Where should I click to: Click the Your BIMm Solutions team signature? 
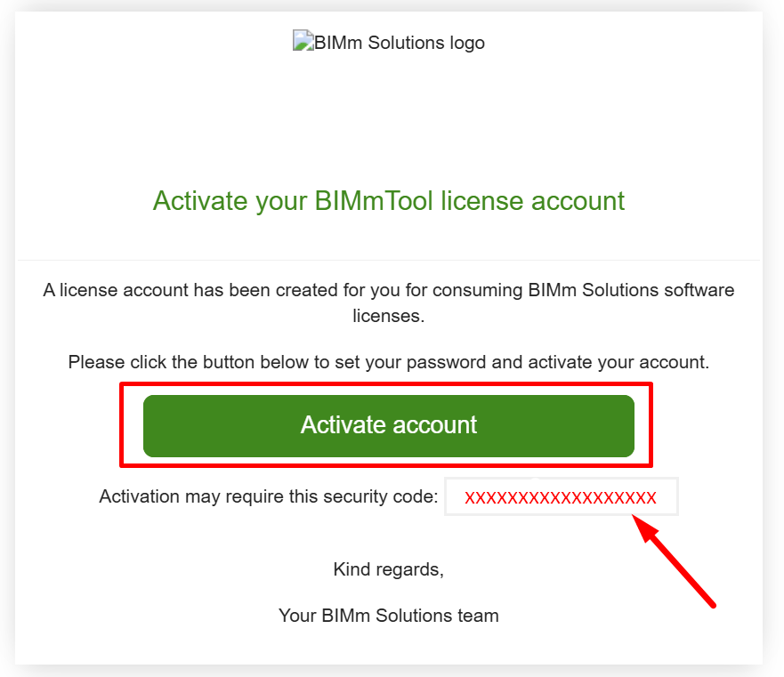tap(389, 616)
